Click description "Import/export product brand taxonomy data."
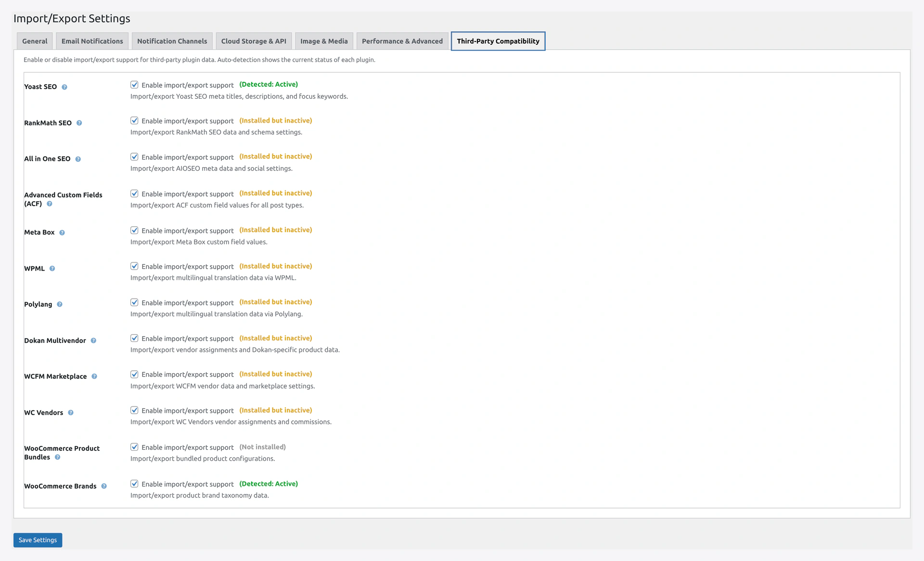924x561 pixels. (200, 496)
